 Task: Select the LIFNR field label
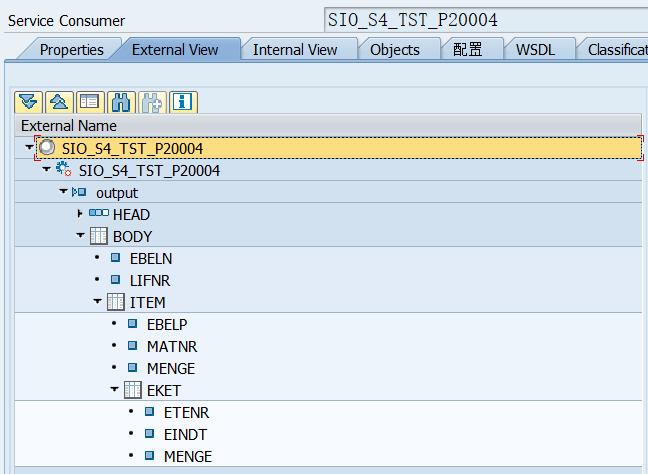coord(150,280)
